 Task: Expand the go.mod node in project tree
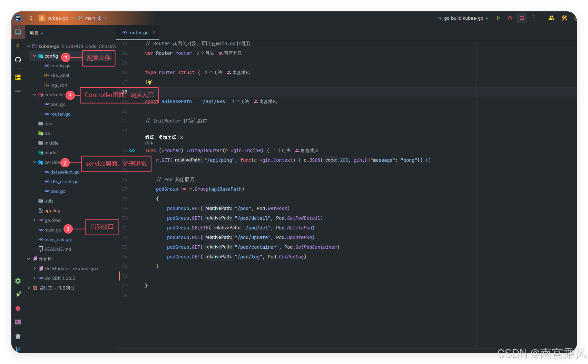[35, 220]
